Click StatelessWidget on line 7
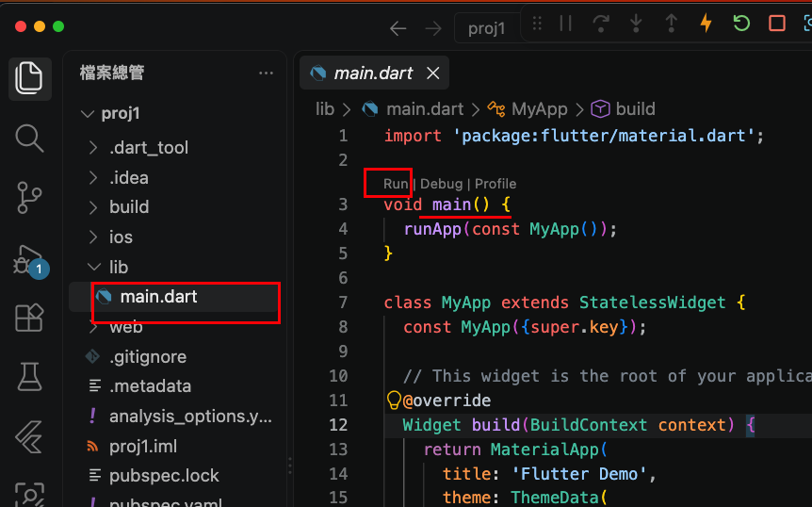 pyautogui.click(x=652, y=303)
